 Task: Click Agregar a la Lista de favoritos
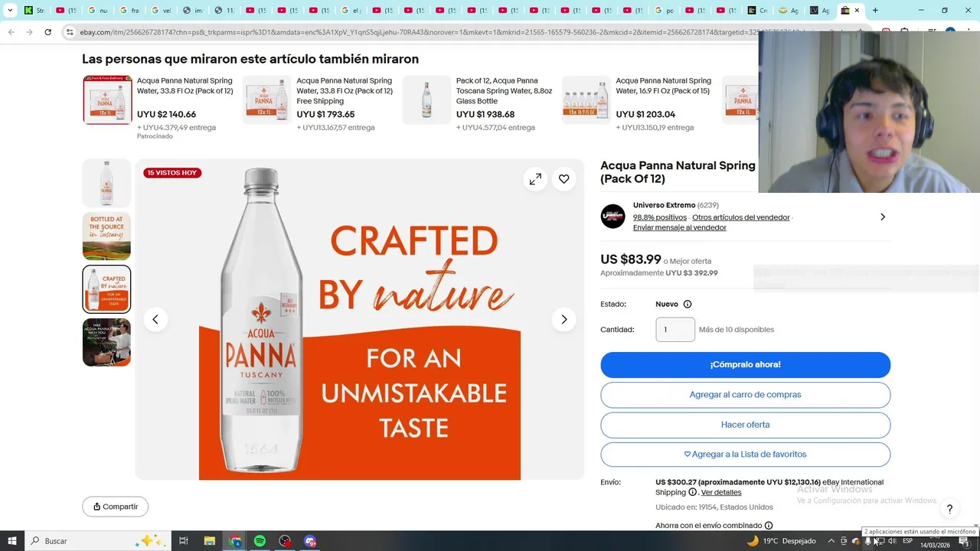745,455
